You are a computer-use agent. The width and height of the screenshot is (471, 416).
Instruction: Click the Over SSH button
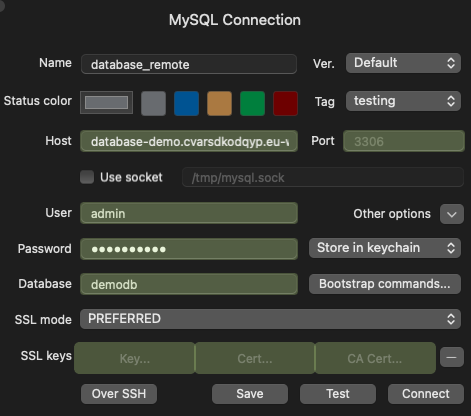point(119,394)
